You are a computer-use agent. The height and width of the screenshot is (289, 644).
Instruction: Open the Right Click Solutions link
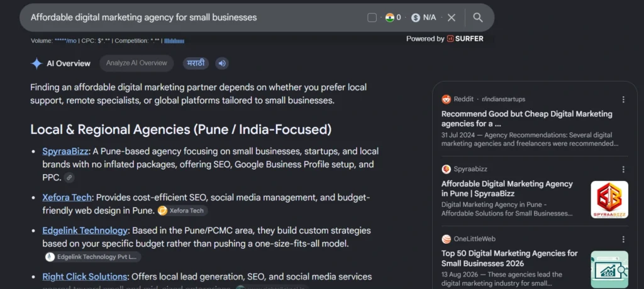point(85,276)
